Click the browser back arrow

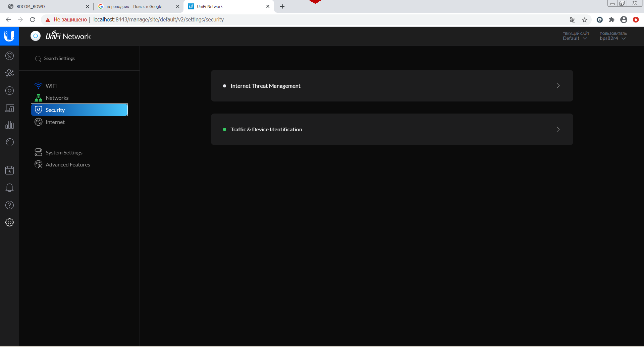[8, 20]
